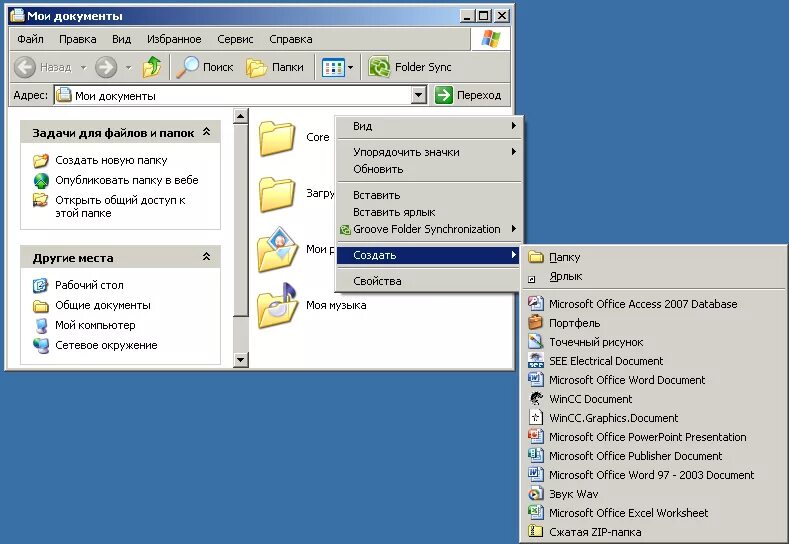This screenshot has width=789, height=544.
Task: Open Общие документы link
Action: click(103, 305)
